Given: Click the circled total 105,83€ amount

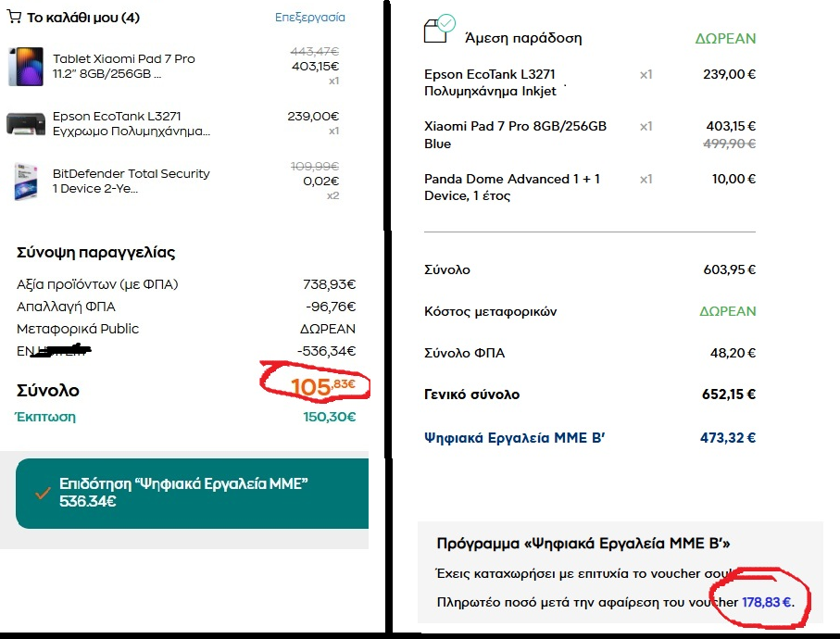Looking at the screenshot, I should click(x=322, y=386).
